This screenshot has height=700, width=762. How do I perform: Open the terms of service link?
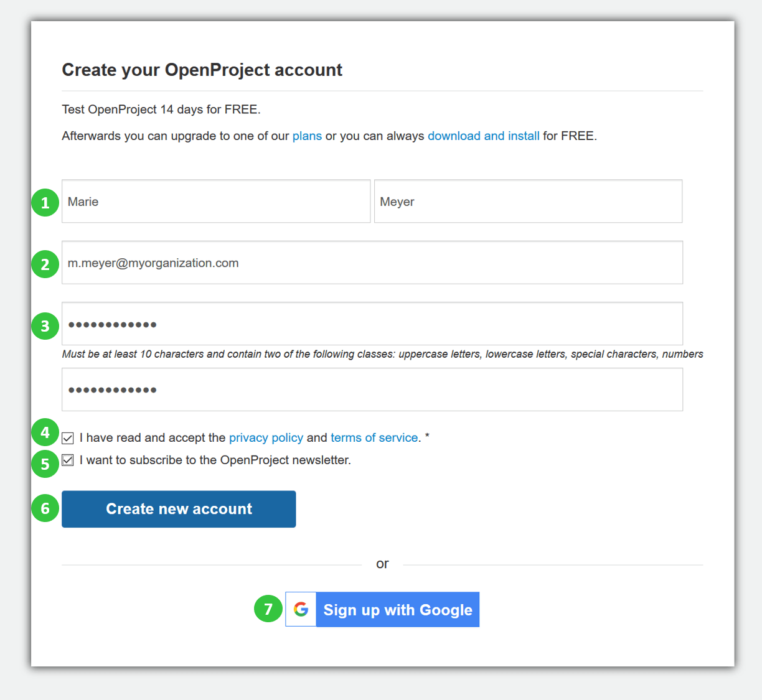tap(374, 437)
